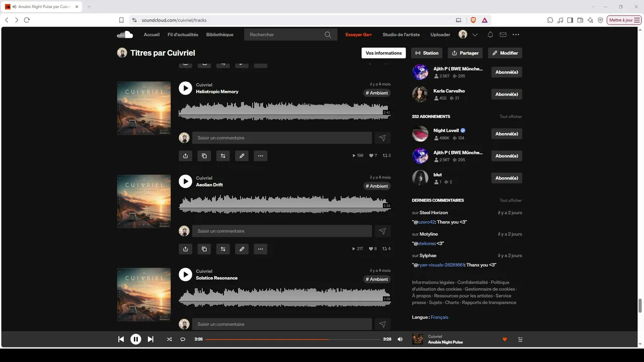Bookmark this page in the address bar
The image size is (644, 362).
click(x=121, y=20)
